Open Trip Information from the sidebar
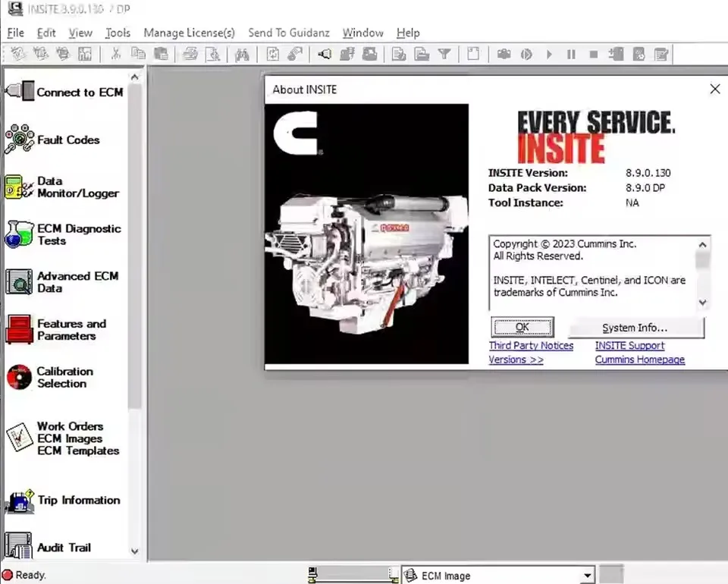The height and width of the screenshot is (584, 728). [78, 500]
